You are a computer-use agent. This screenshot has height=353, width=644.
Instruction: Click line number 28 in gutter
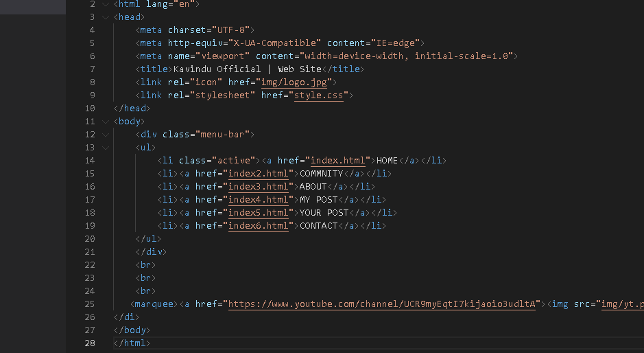90,343
